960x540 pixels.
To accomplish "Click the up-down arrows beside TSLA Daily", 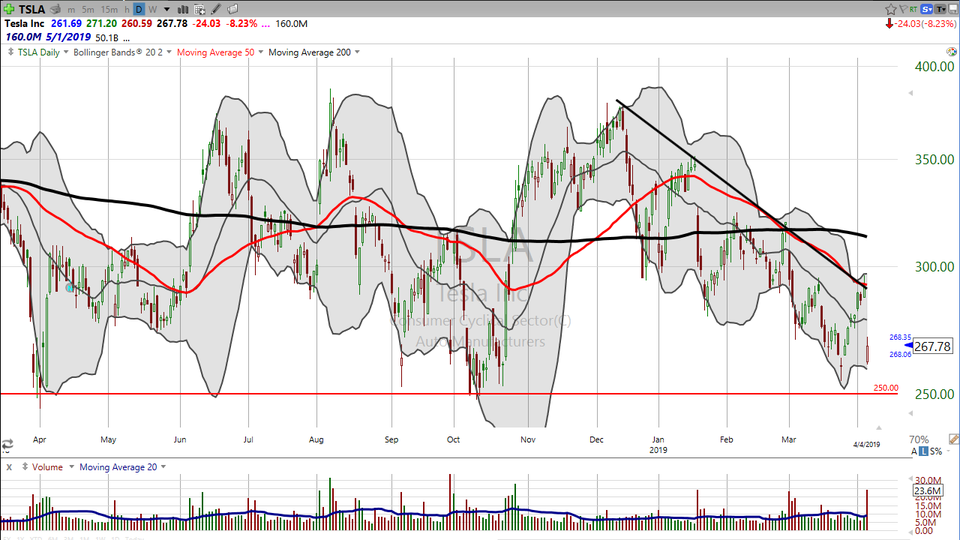I will [x=10, y=52].
